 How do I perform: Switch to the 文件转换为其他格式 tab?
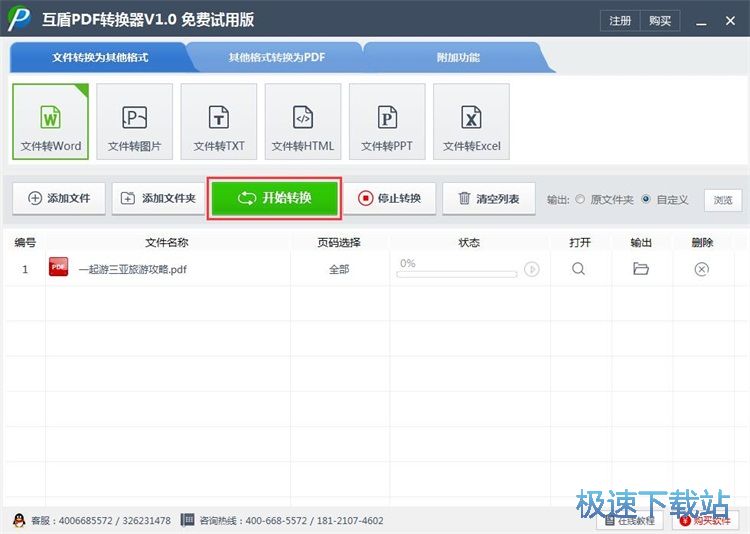(x=100, y=57)
